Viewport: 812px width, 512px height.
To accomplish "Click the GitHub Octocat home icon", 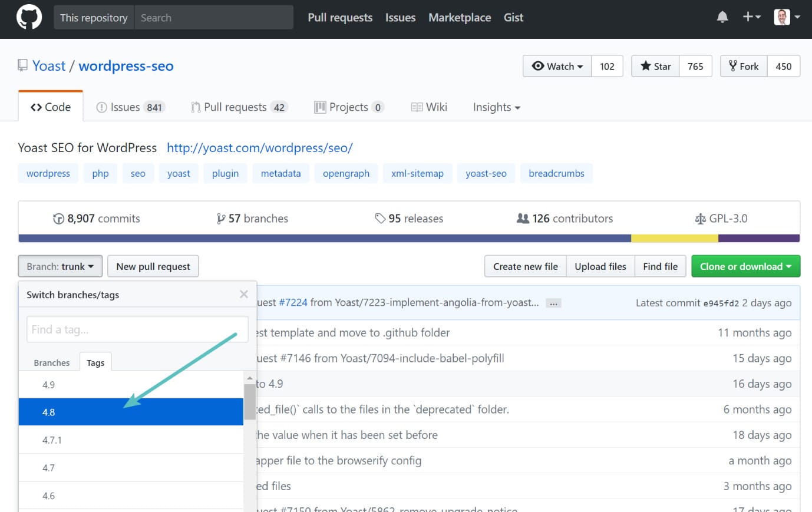I will point(29,17).
